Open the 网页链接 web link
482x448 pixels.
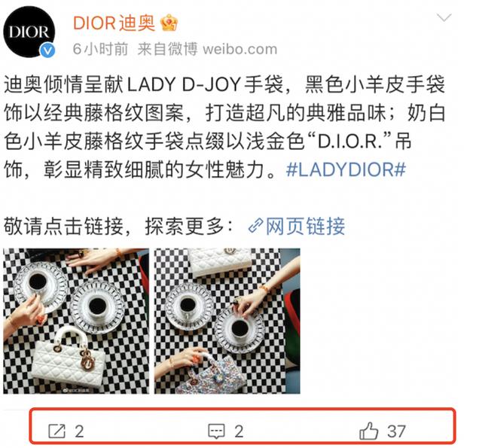(x=305, y=226)
